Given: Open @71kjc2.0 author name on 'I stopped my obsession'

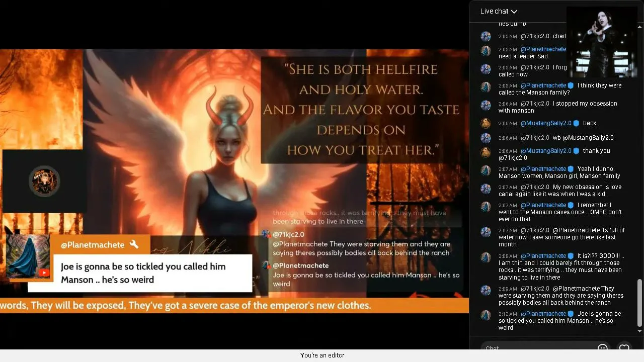Looking at the screenshot, I should point(535,104).
